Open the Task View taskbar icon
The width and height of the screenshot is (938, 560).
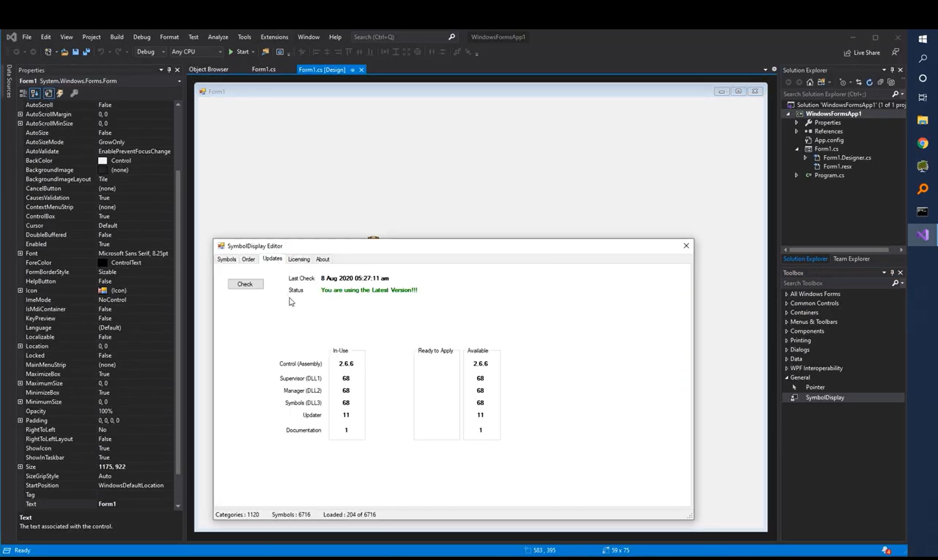coord(922,97)
